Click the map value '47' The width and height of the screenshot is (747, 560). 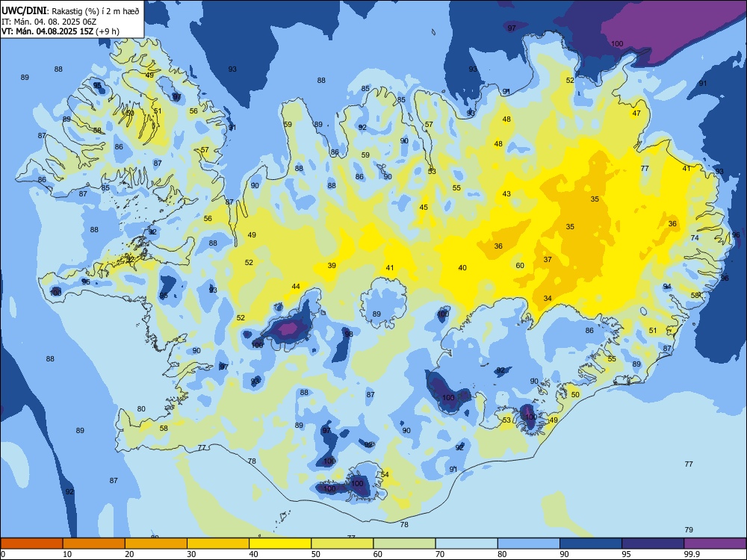tap(636, 113)
